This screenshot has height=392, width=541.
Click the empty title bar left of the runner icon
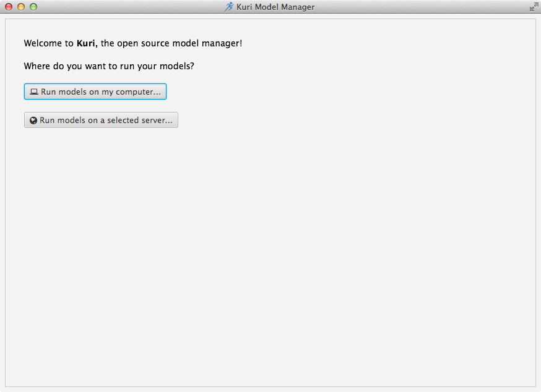(x=124, y=7)
